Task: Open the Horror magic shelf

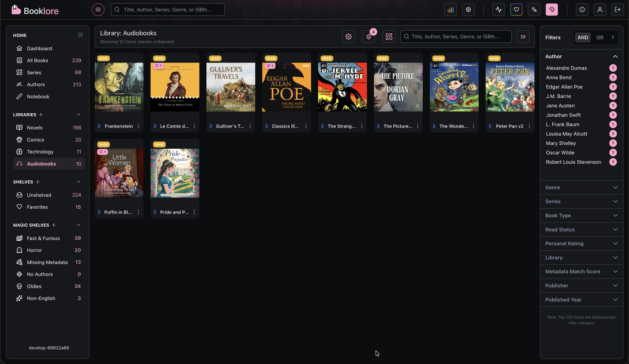Action: click(x=49, y=250)
